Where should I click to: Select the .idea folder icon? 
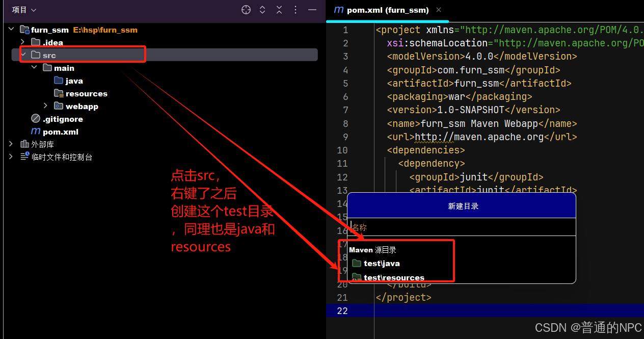[x=36, y=42]
